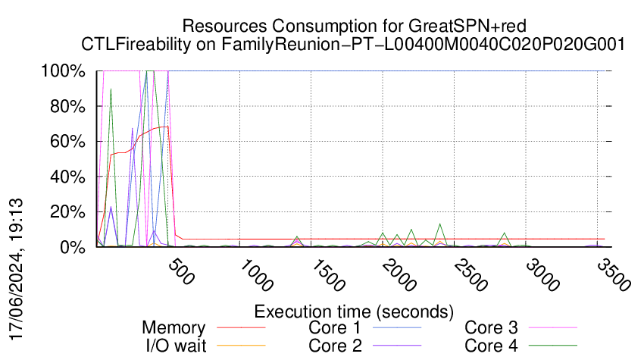
Task: Click the "Execution time (seconds)" axis label
Action: 354,311
